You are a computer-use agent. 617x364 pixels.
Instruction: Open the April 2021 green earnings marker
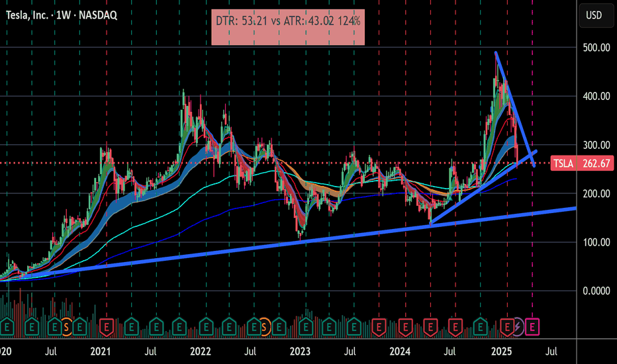[132, 327]
